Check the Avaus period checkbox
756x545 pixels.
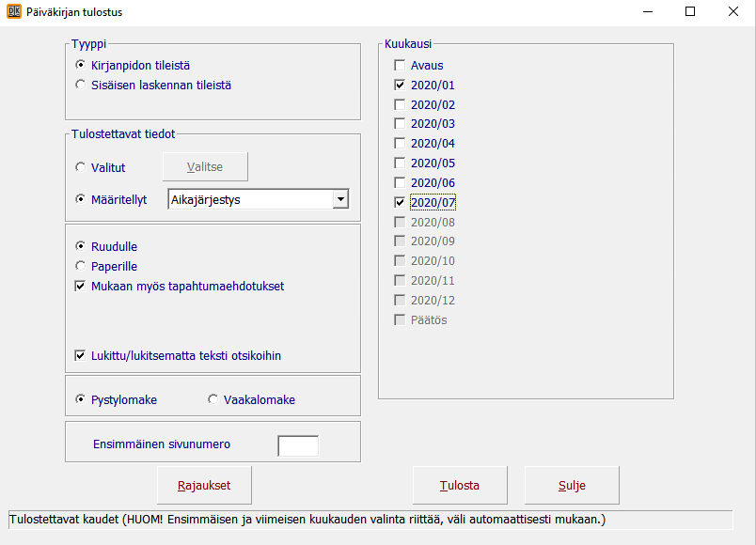[400, 66]
